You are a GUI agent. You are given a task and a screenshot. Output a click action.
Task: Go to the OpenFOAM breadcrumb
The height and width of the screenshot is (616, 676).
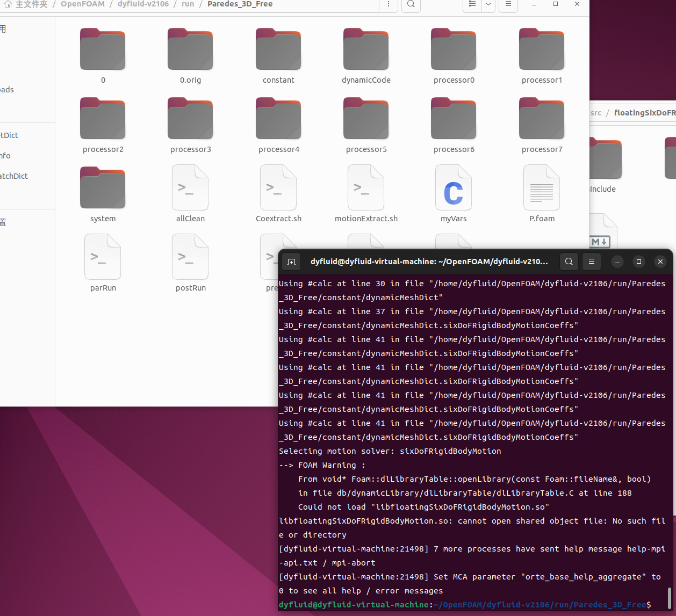coord(83,4)
